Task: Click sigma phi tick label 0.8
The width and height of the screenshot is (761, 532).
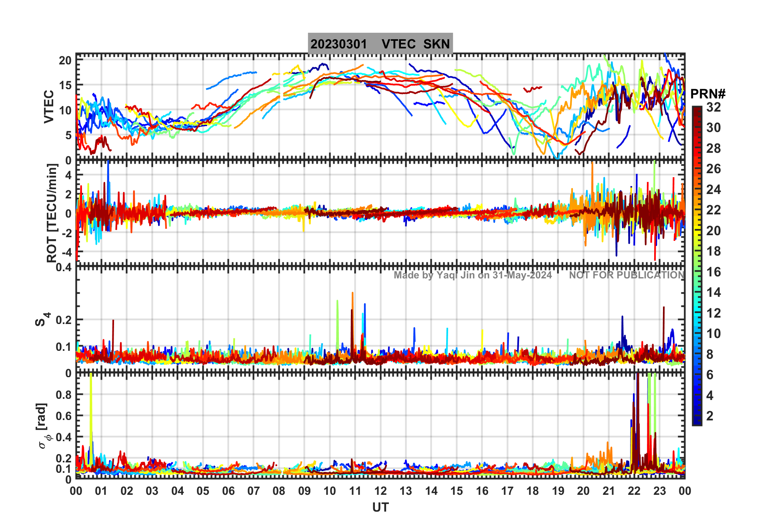Action: tap(64, 394)
